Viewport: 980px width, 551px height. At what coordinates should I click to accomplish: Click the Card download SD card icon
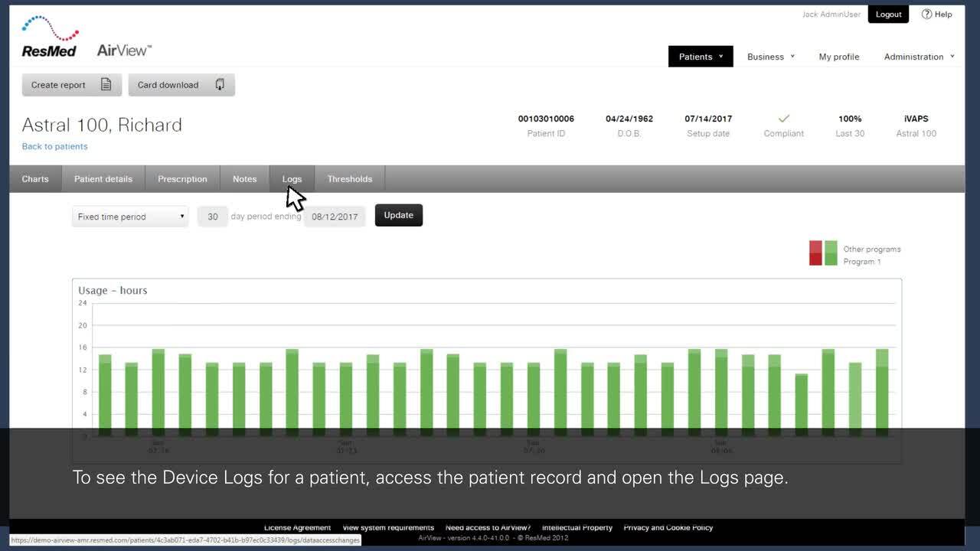[220, 85]
